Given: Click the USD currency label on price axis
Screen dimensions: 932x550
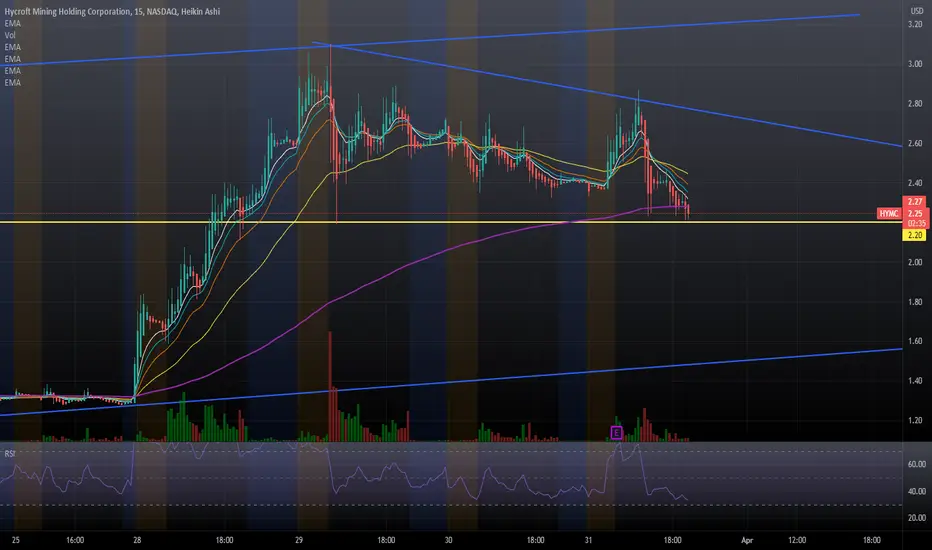Looking at the screenshot, I should 917,11.
